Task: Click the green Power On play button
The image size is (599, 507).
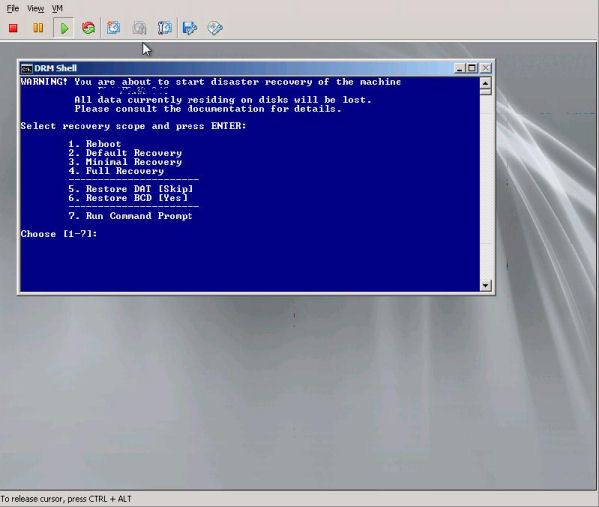Action: click(x=64, y=28)
